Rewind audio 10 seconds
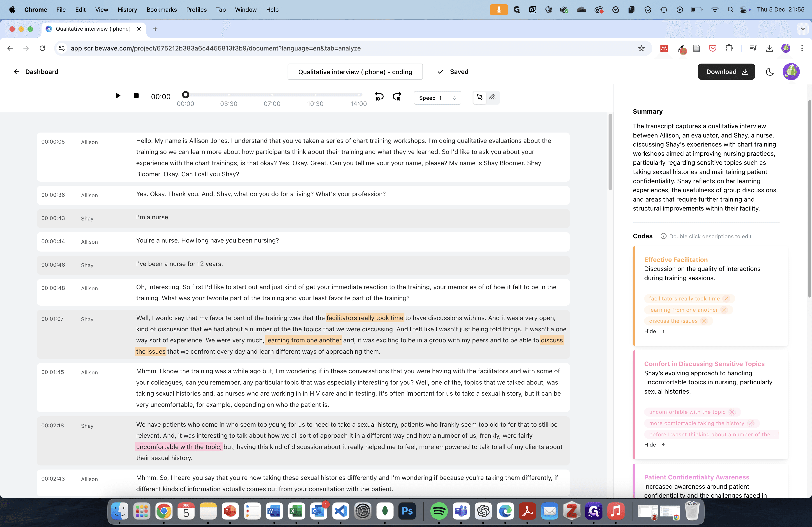This screenshot has width=812, height=527. coord(379,97)
